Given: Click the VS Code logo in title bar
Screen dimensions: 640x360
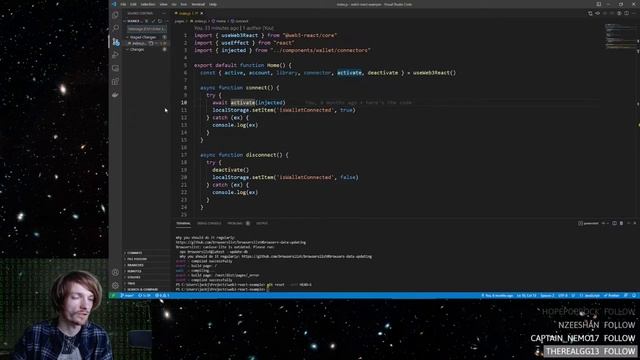Looking at the screenshot, I should (114, 4).
